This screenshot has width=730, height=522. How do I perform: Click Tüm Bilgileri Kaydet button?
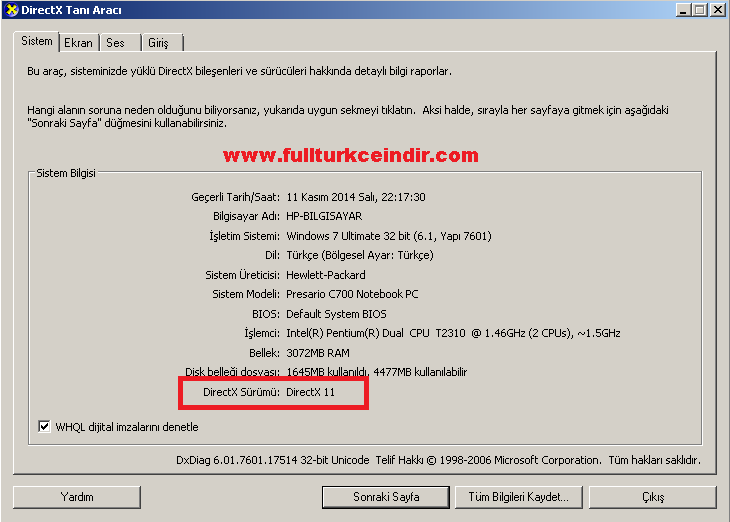519,497
